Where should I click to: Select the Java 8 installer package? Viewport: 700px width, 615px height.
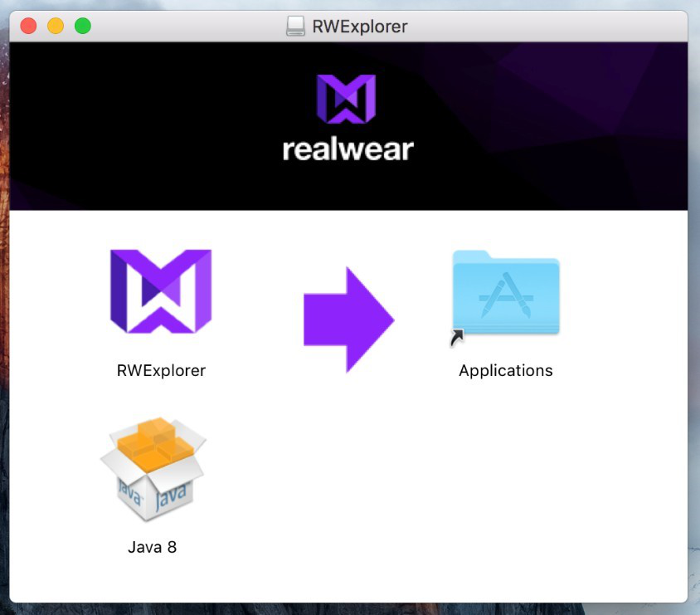tap(153, 469)
